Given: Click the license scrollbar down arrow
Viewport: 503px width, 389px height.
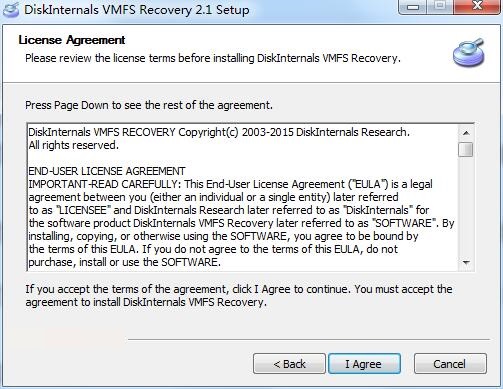Looking at the screenshot, I should [x=466, y=262].
